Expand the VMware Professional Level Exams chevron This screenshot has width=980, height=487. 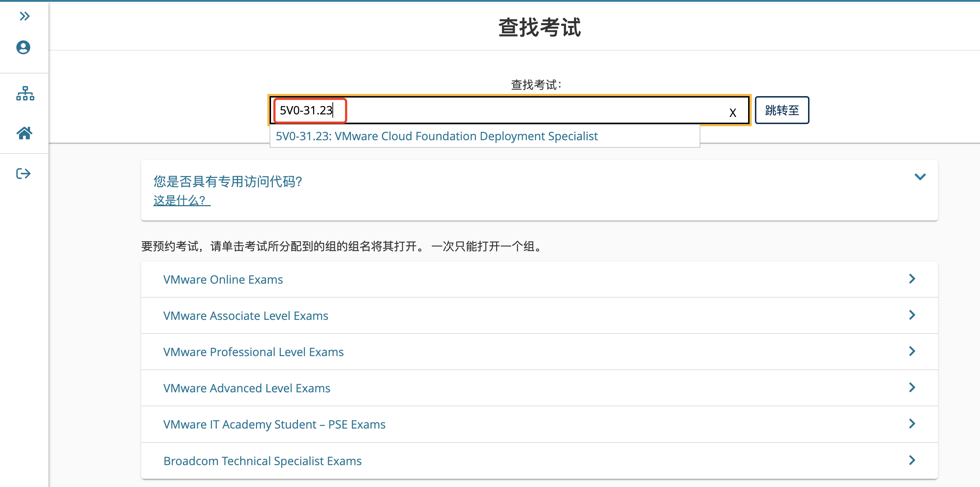[x=912, y=351]
